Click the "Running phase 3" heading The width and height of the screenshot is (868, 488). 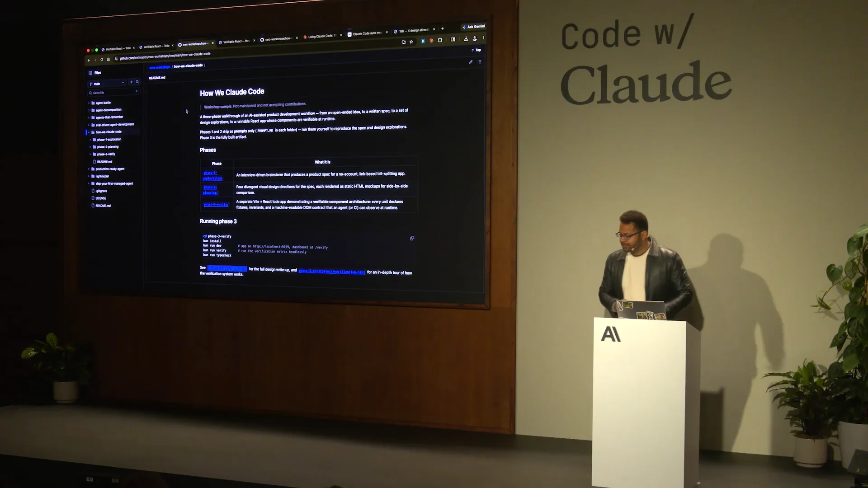click(218, 221)
